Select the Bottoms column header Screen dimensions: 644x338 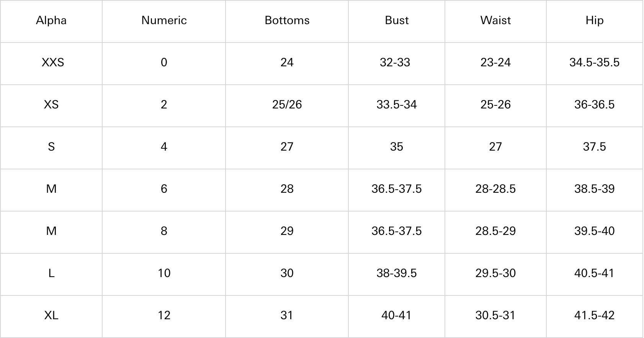[x=287, y=20]
